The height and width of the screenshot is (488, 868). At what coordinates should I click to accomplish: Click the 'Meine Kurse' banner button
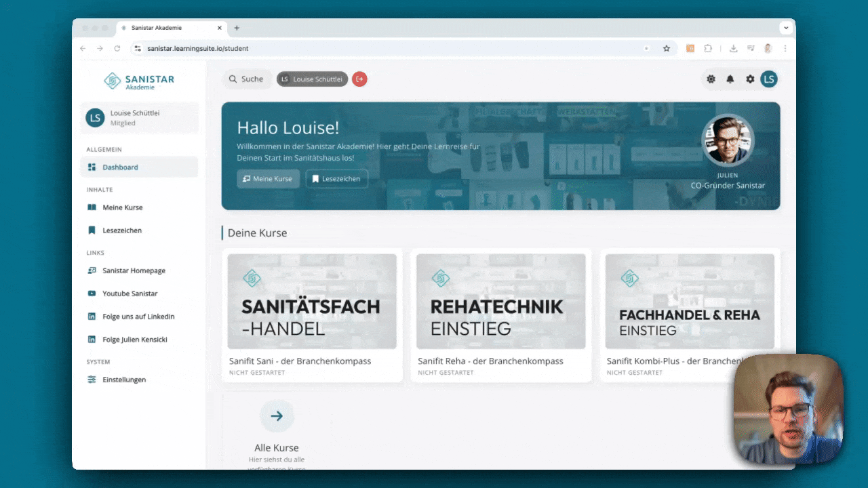point(268,179)
